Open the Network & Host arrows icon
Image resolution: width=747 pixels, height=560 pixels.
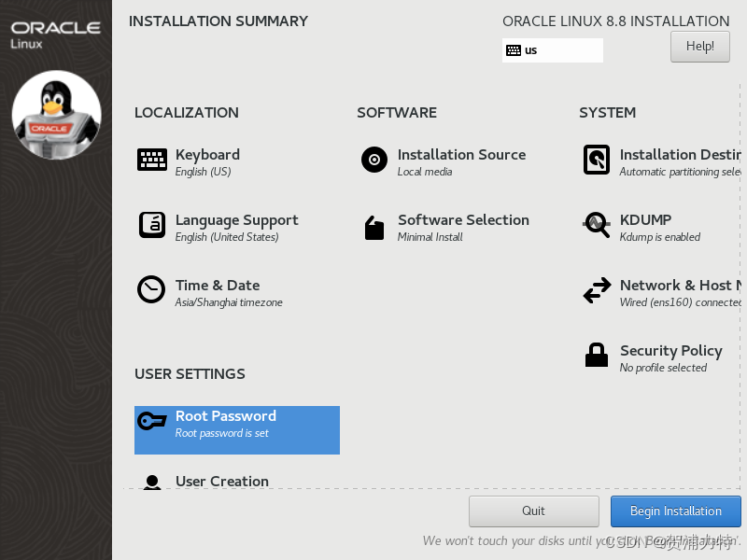coord(597,290)
